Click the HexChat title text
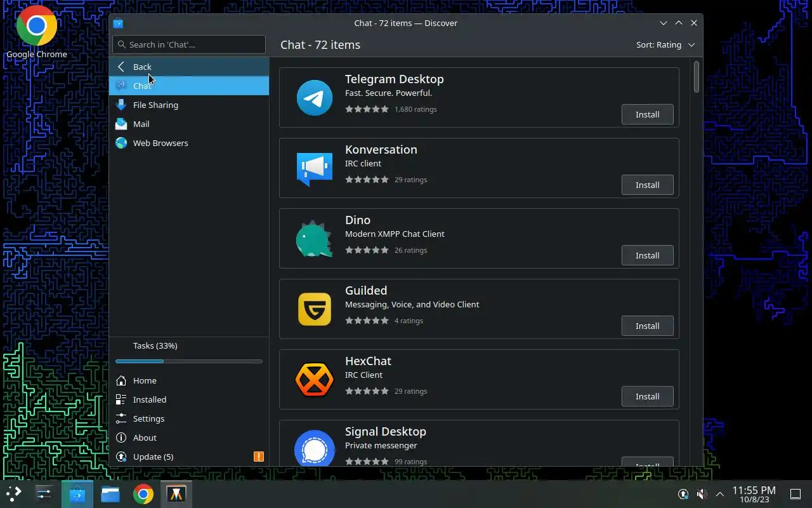 point(368,361)
